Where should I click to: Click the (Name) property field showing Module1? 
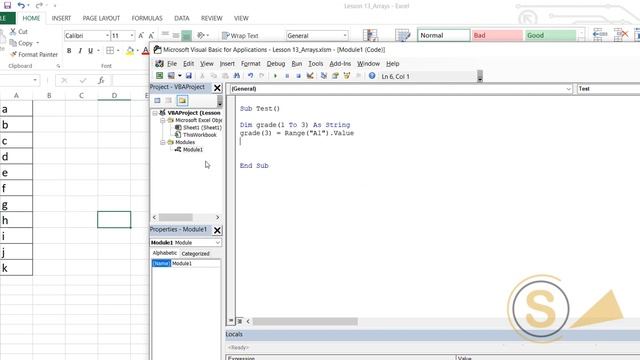pos(186,264)
